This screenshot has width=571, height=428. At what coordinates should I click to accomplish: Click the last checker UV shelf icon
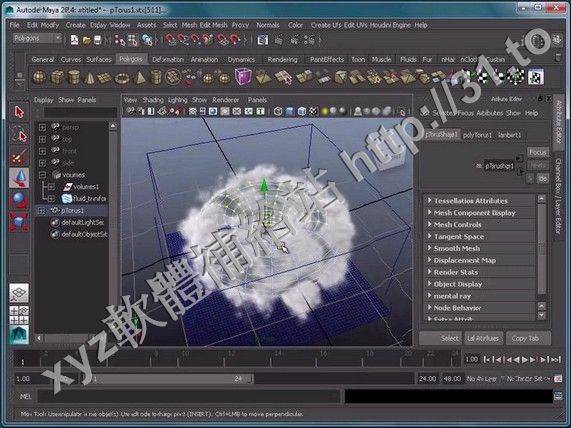tap(536, 77)
